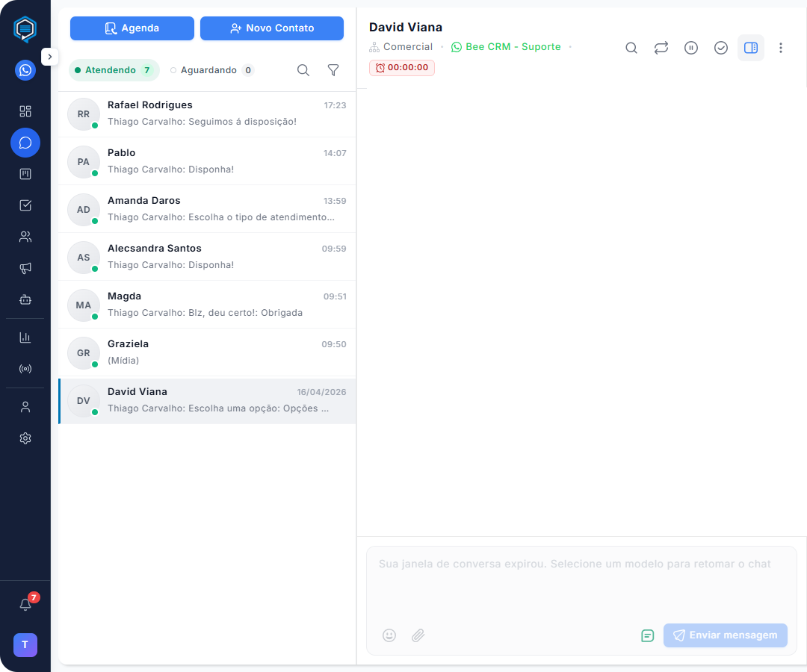Open the campaigns megaphone icon

coord(25,268)
